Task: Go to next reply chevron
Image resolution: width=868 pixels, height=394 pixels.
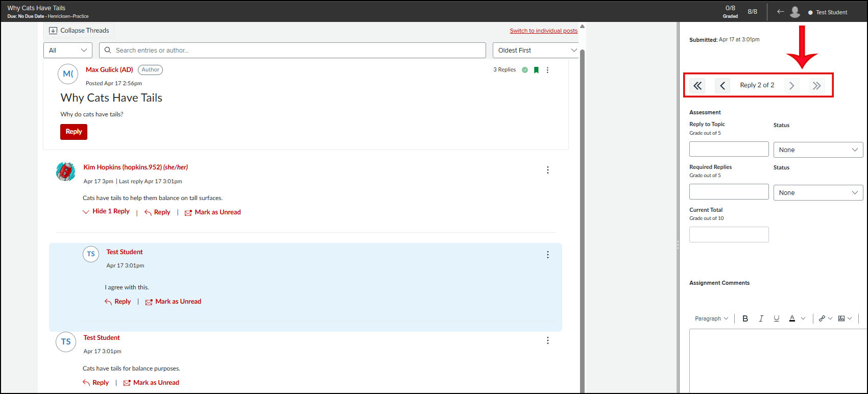Action: click(792, 86)
